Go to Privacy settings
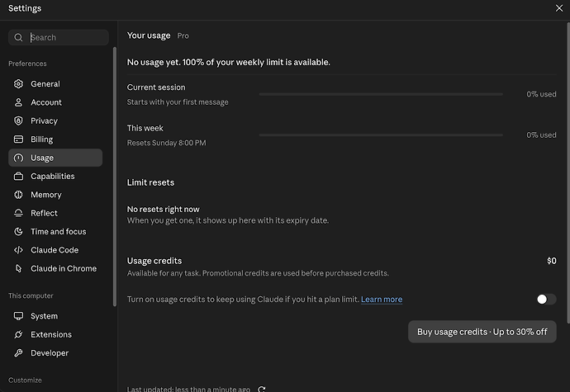This screenshot has height=392, width=570. tap(55, 120)
